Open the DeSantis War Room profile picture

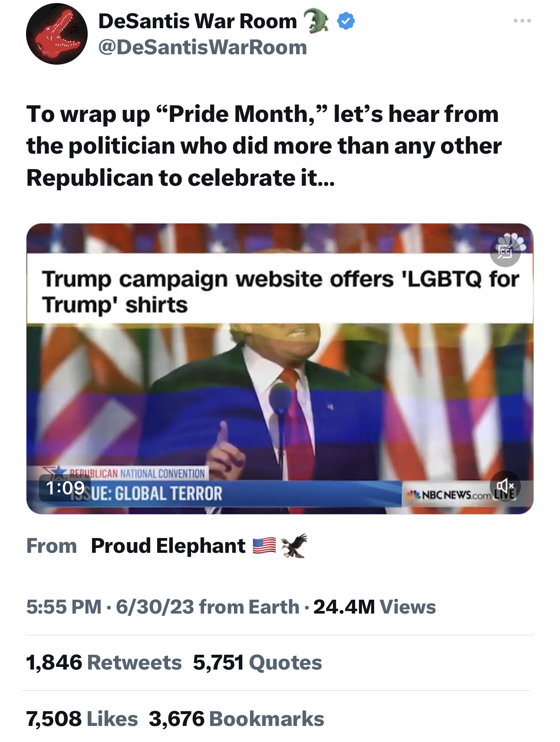coord(56,34)
